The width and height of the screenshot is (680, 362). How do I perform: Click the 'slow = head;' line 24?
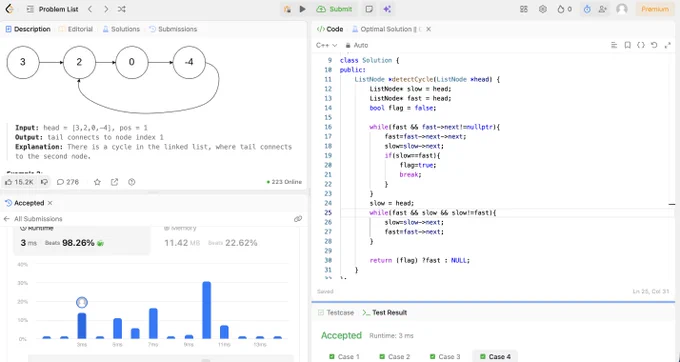(392, 203)
